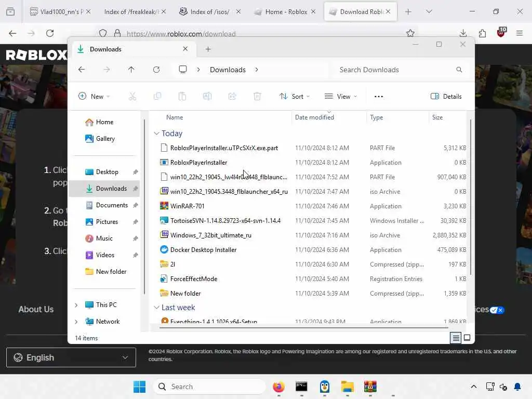Expand This PC in navigation pane
This screenshot has height=399, width=532.
coord(76,305)
